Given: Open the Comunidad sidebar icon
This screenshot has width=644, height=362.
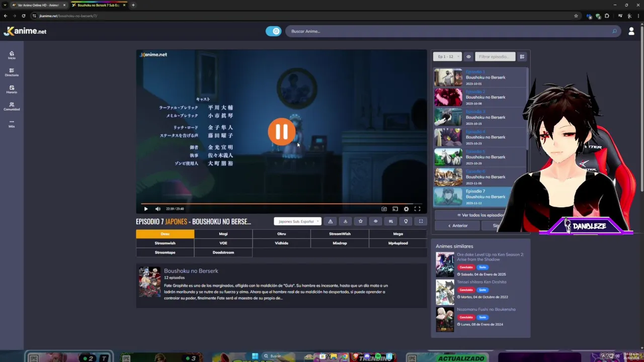Looking at the screenshot, I should pos(12,106).
